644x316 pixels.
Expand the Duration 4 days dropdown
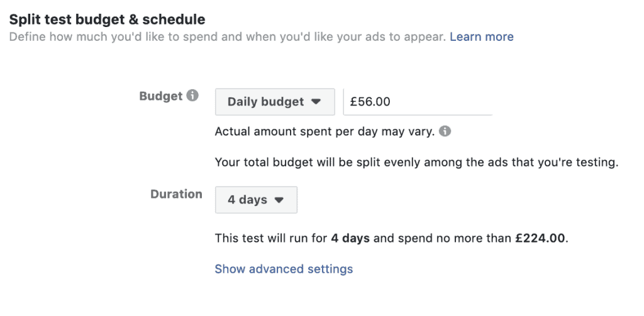tap(256, 200)
